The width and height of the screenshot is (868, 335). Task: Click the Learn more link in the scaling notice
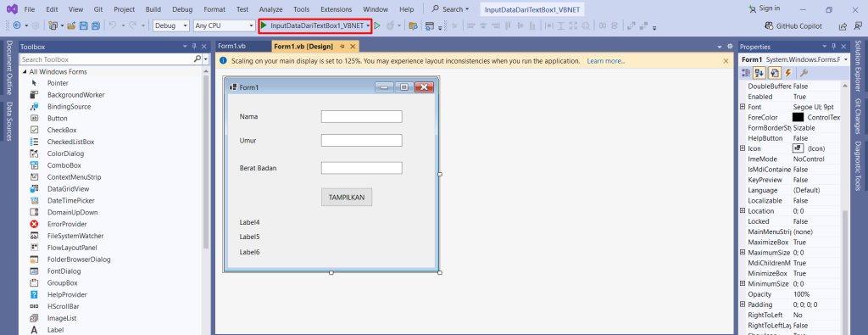tap(605, 61)
